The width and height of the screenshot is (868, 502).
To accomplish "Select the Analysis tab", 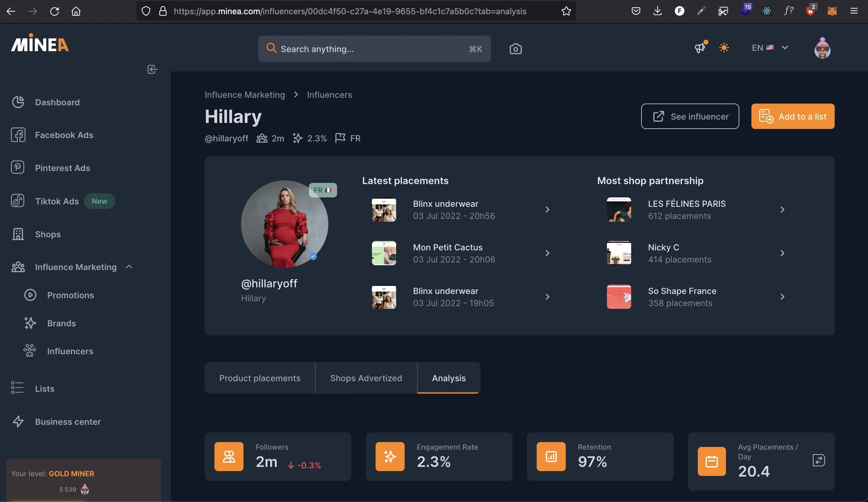I will 449,378.
